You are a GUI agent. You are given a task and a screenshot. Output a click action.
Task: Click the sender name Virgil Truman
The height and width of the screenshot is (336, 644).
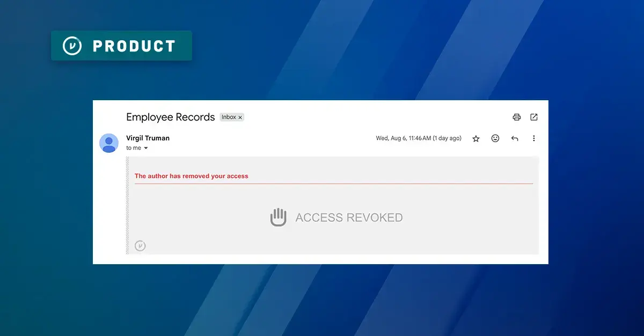point(148,138)
